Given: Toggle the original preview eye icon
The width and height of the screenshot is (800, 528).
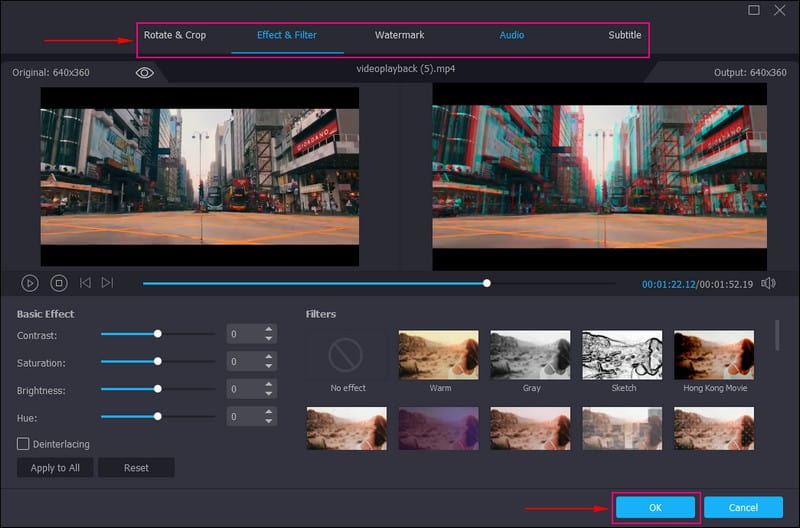Looking at the screenshot, I should pyautogui.click(x=145, y=73).
